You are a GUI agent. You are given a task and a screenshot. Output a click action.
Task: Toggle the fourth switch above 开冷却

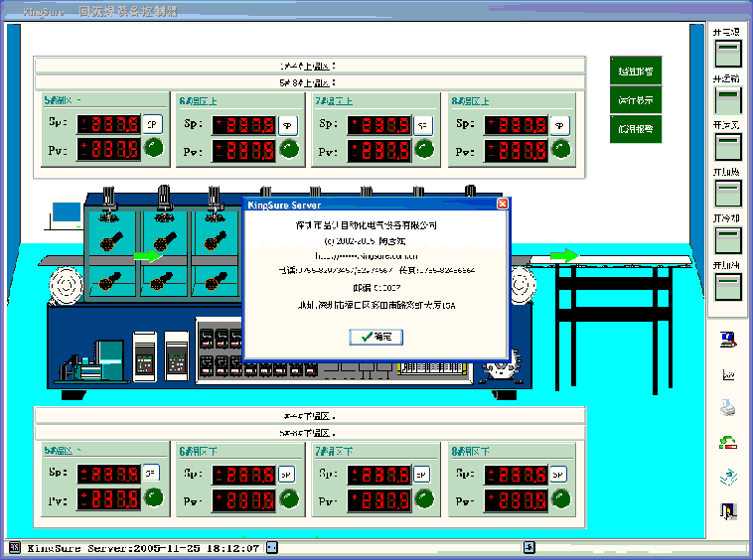point(728,194)
